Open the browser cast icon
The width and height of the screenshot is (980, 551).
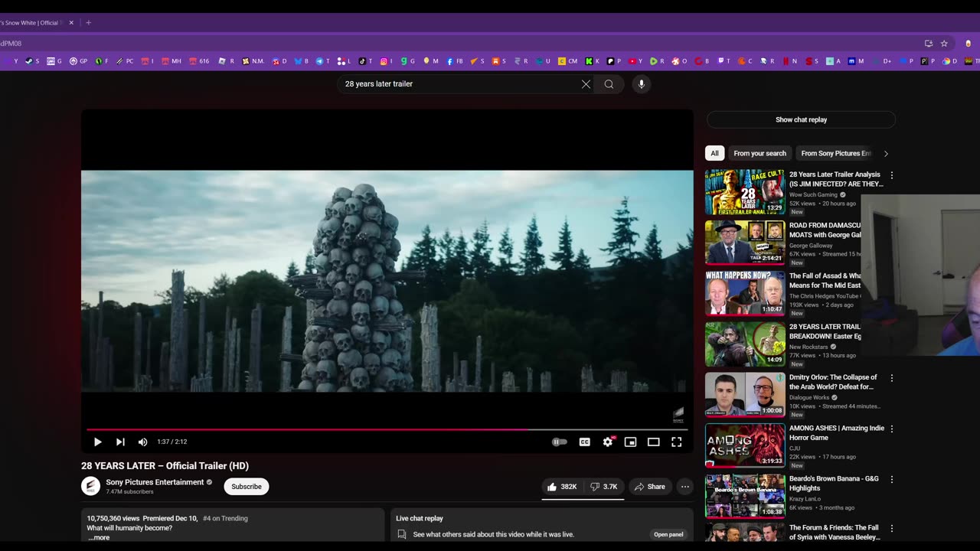[929, 44]
